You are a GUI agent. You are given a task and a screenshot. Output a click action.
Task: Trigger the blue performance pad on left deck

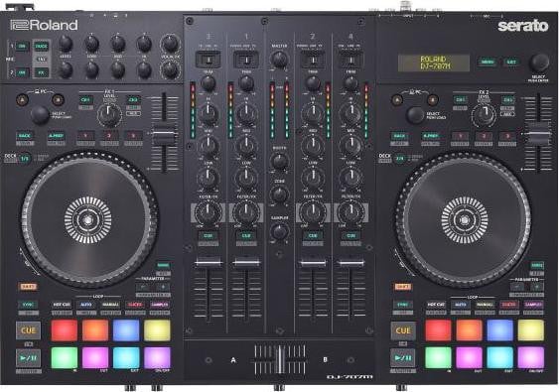[x=126, y=330]
